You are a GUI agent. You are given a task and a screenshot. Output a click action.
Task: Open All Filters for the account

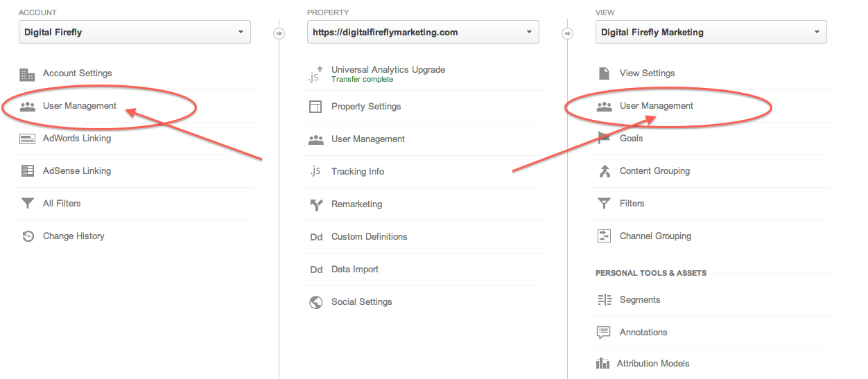[62, 204]
